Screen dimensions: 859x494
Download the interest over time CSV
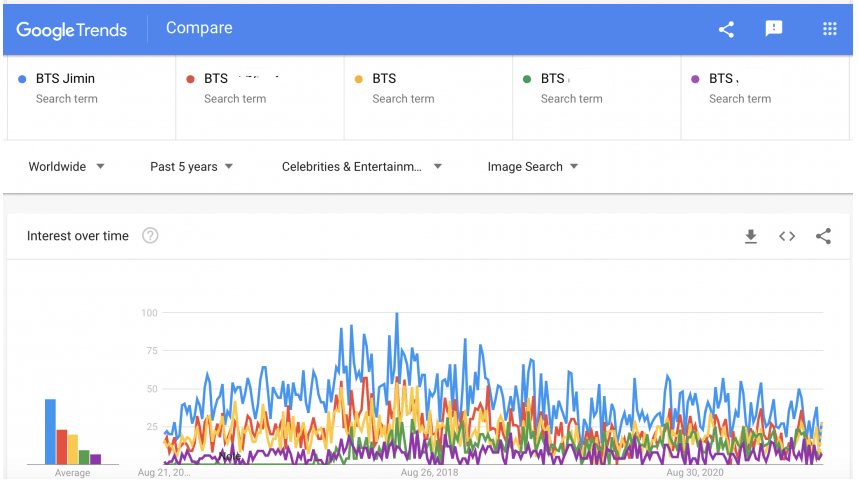tap(751, 236)
